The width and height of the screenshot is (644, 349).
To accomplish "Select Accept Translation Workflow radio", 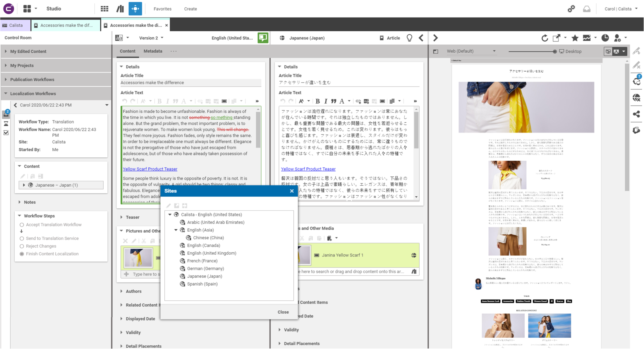I will [x=22, y=225].
